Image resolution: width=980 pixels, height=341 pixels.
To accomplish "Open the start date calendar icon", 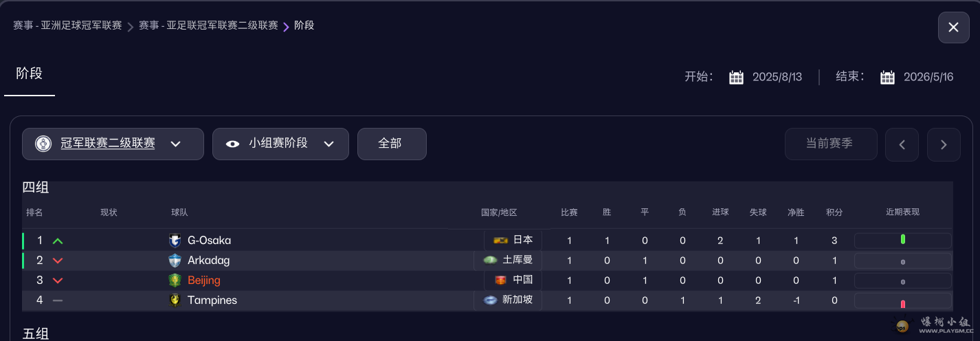I will (x=736, y=77).
